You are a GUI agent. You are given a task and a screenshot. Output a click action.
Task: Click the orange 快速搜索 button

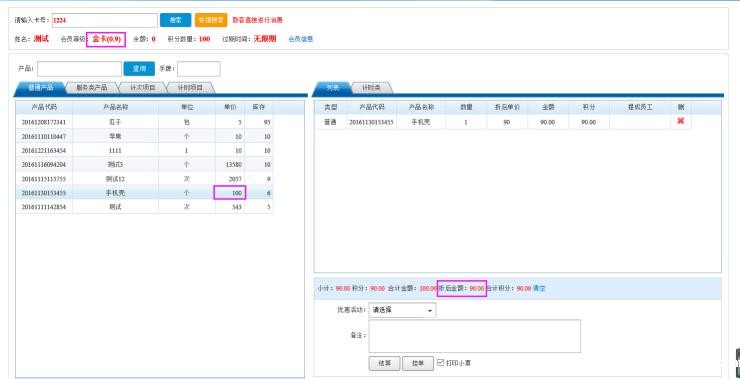211,20
